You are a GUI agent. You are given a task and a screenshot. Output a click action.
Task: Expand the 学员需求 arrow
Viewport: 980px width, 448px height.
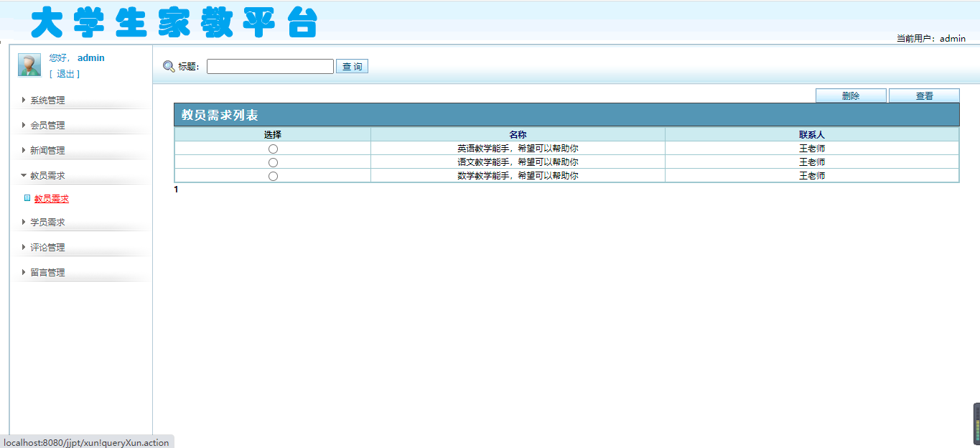[24, 222]
